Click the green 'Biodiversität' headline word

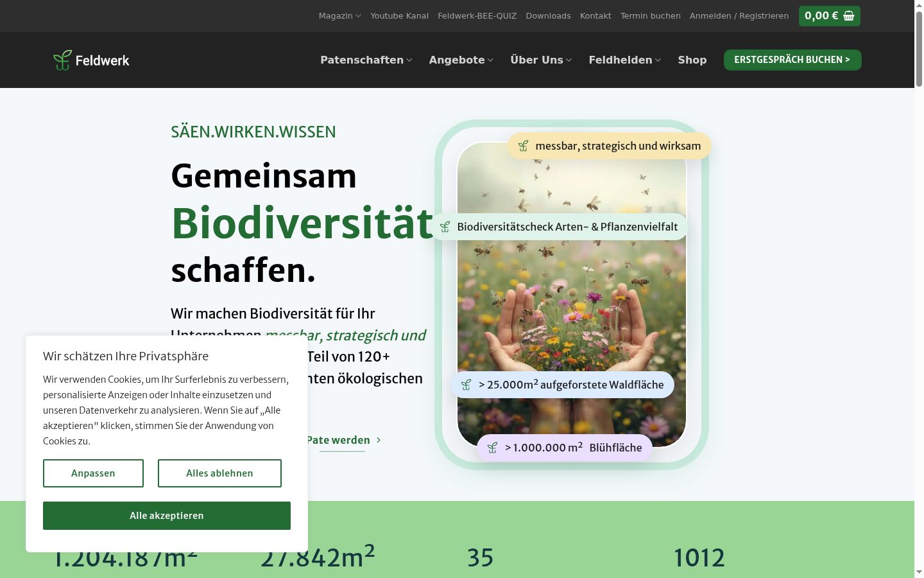coord(302,223)
